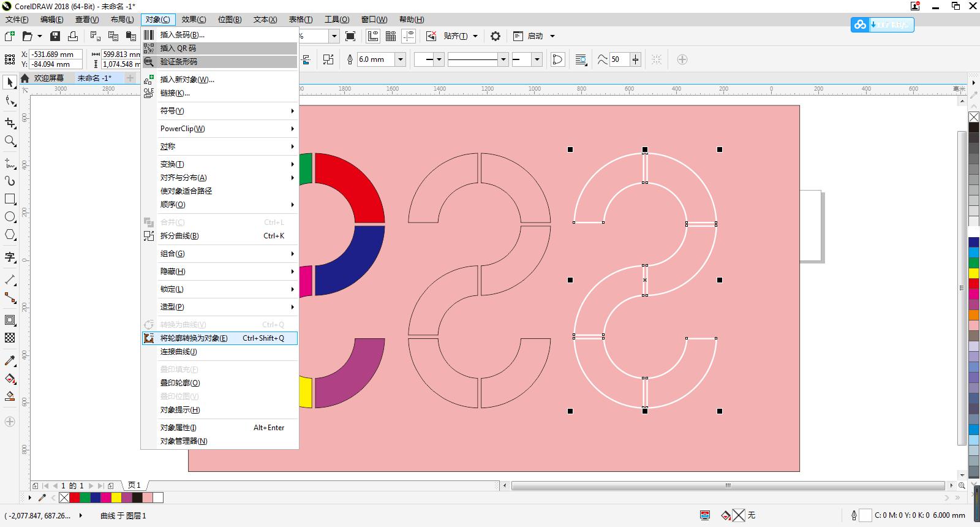
Task: Select the Crop tool
Action: [10, 123]
